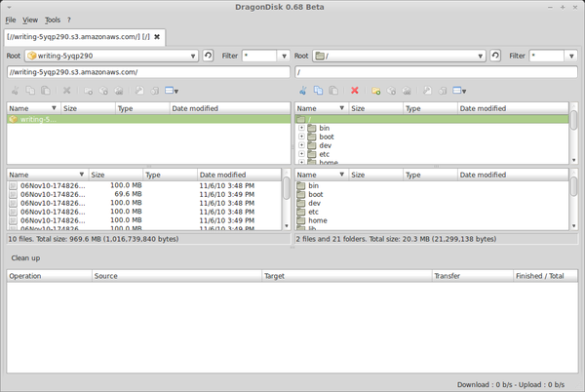
Task: Open the view mode menu in right pane
Action: pyautogui.click(x=460, y=91)
